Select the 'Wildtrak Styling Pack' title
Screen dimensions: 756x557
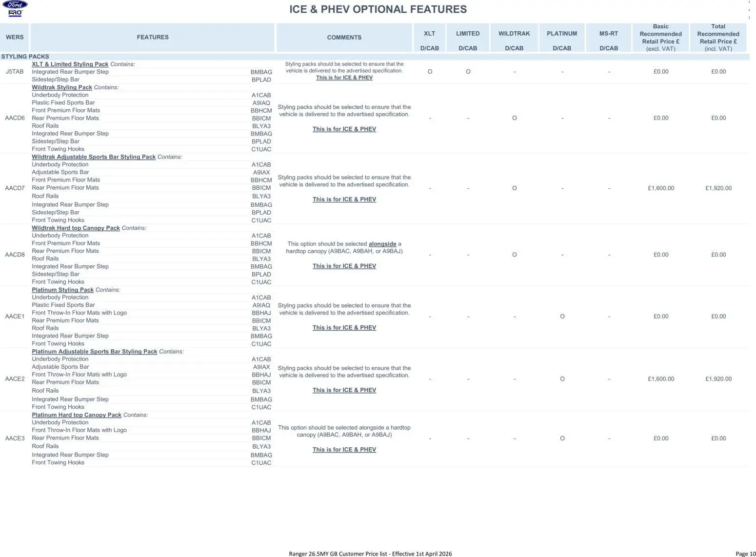pos(62,88)
